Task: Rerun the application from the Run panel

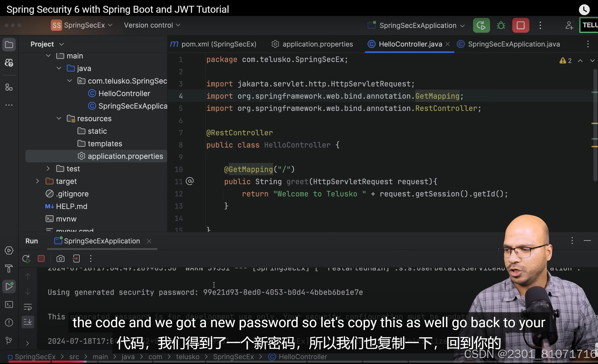Action: click(x=26, y=258)
